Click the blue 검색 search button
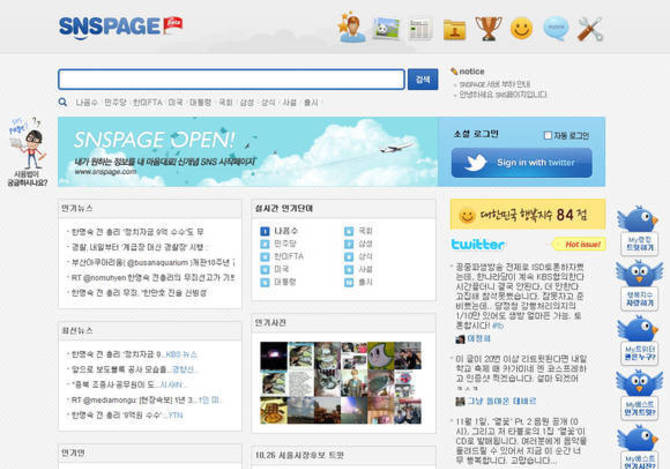 click(x=423, y=79)
